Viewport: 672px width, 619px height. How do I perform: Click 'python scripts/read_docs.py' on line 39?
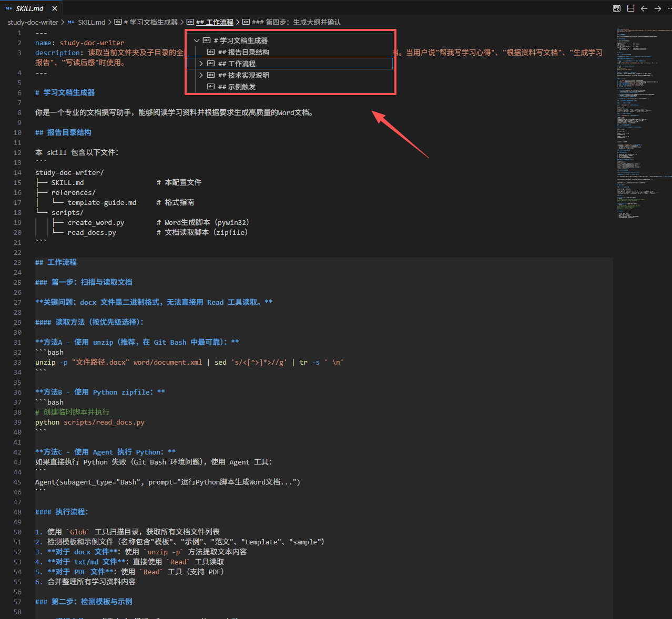[x=90, y=422]
